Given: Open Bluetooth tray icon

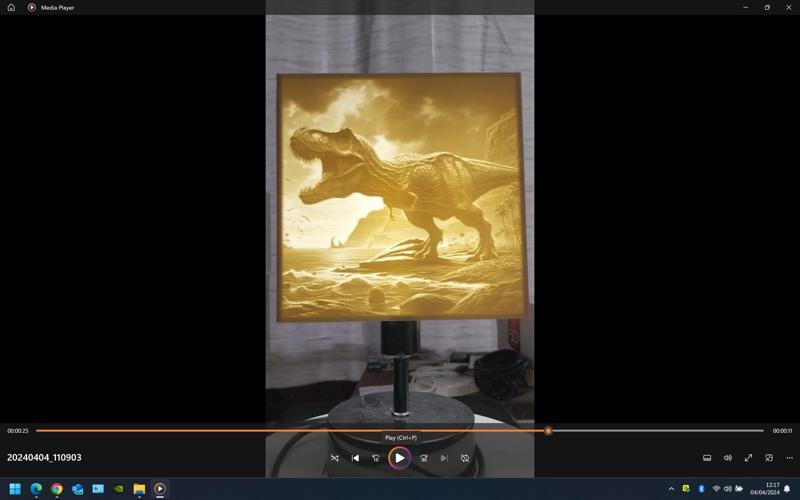Looking at the screenshot, I should [701, 489].
